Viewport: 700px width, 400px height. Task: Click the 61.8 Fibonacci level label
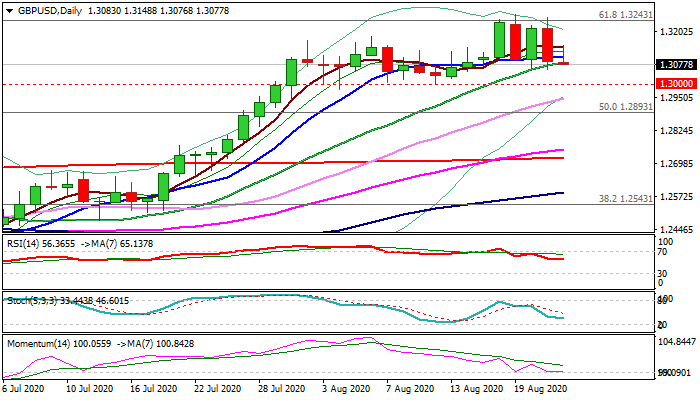coord(625,15)
